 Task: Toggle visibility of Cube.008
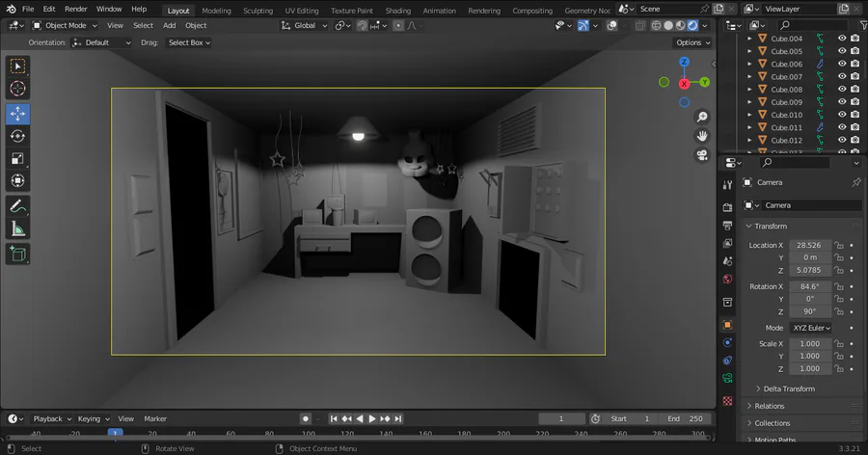(842, 89)
